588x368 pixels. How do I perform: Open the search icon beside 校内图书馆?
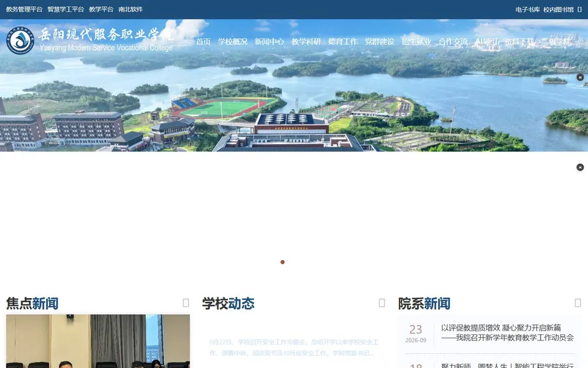579,9
